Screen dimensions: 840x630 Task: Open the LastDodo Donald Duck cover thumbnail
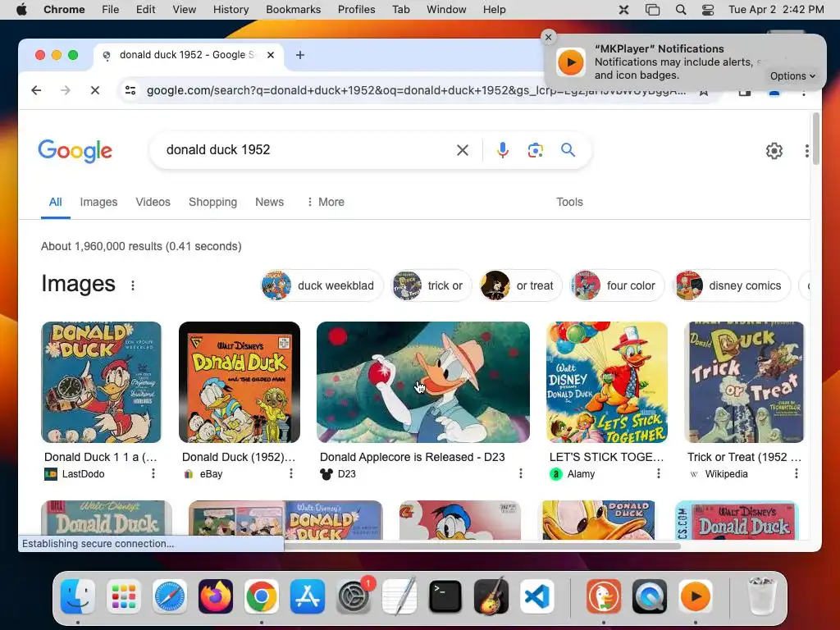coord(101,382)
